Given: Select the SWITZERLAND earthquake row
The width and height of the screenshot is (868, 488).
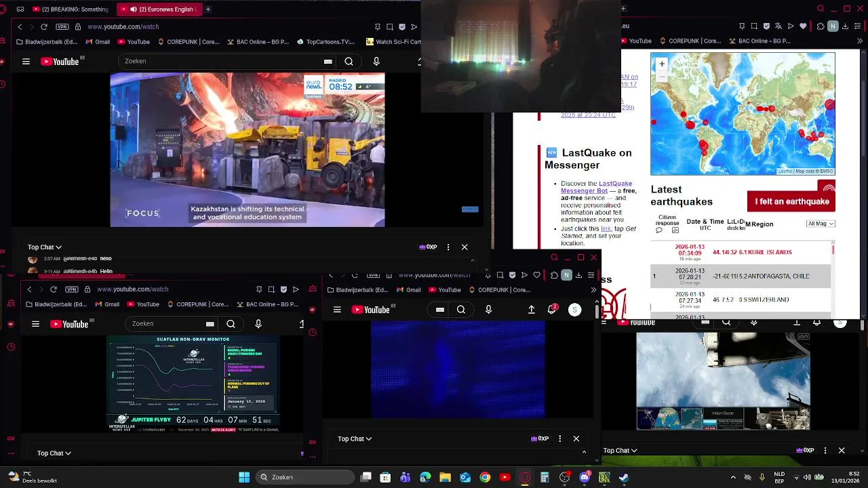Looking at the screenshot, I should tap(741, 300).
